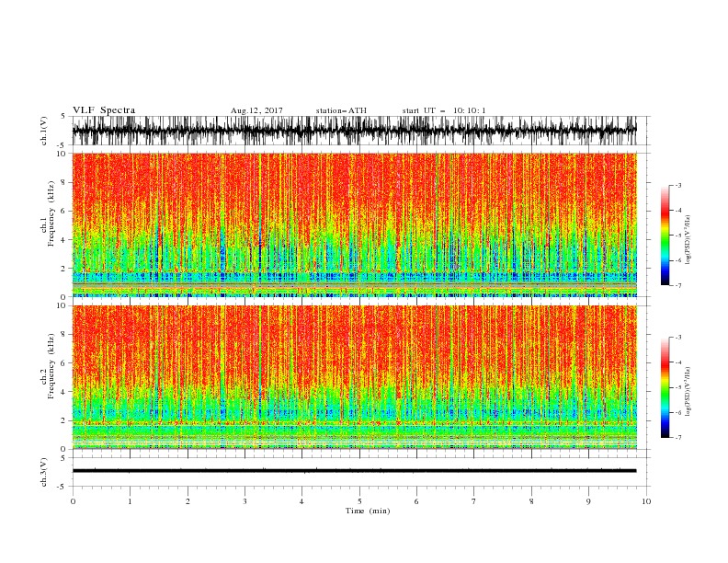The height and width of the screenshot is (563, 728).
Task: Click inside the ch.2 spectrogram panel
Action: (x=354, y=377)
